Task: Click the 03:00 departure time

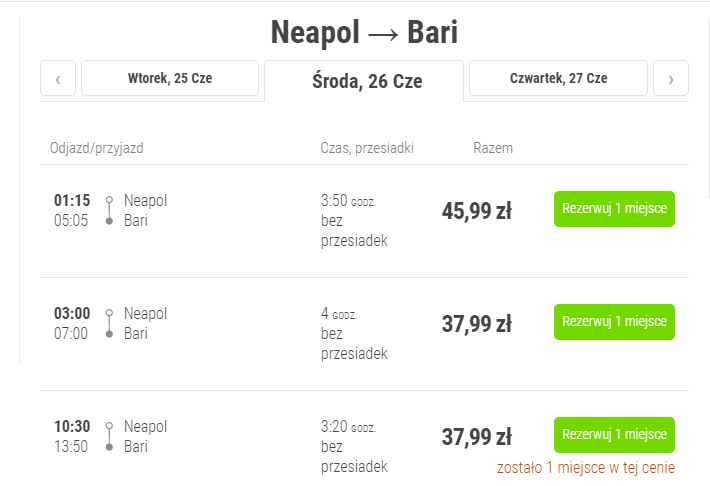Action: click(x=72, y=313)
